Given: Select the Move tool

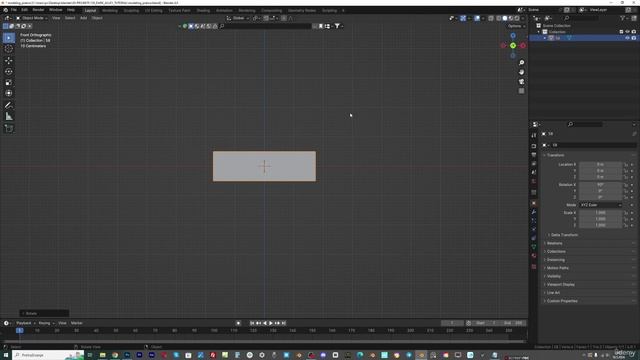Looking at the screenshot, I should click(9, 61).
